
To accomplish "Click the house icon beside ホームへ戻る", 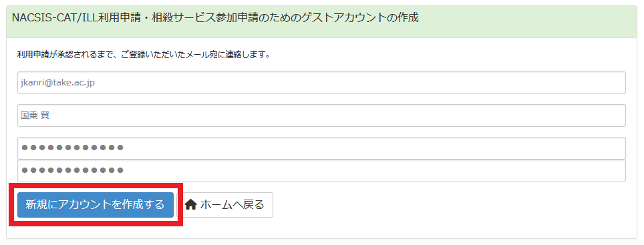I will tap(191, 204).
